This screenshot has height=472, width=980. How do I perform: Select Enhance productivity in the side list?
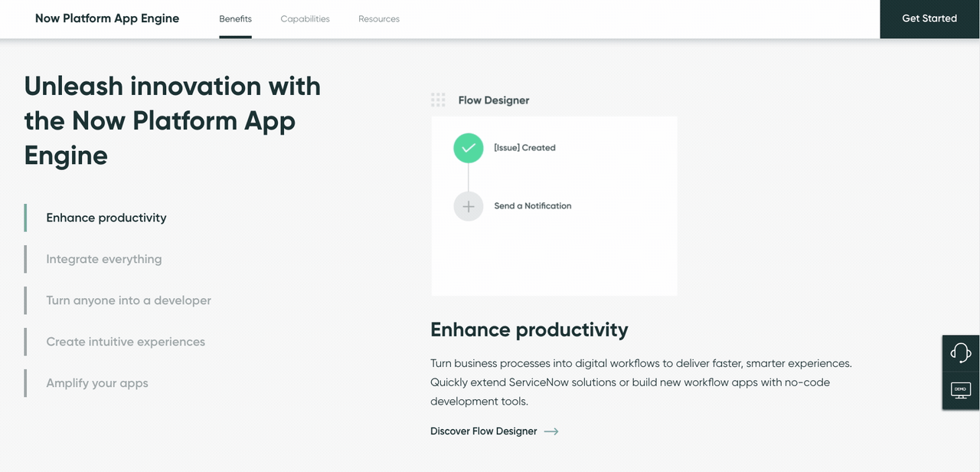pos(106,218)
